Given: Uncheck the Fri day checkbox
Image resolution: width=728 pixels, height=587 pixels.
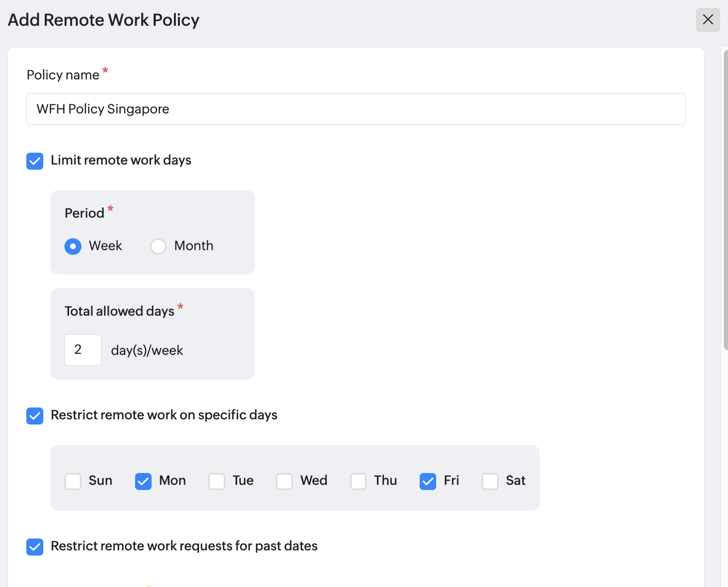Looking at the screenshot, I should [x=428, y=481].
